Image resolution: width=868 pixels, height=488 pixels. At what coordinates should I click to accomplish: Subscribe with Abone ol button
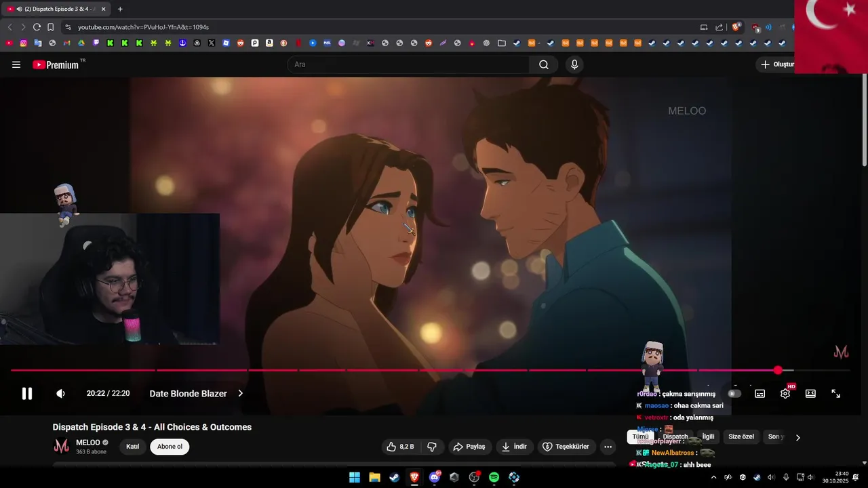pyautogui.click(x=170, y=447)
